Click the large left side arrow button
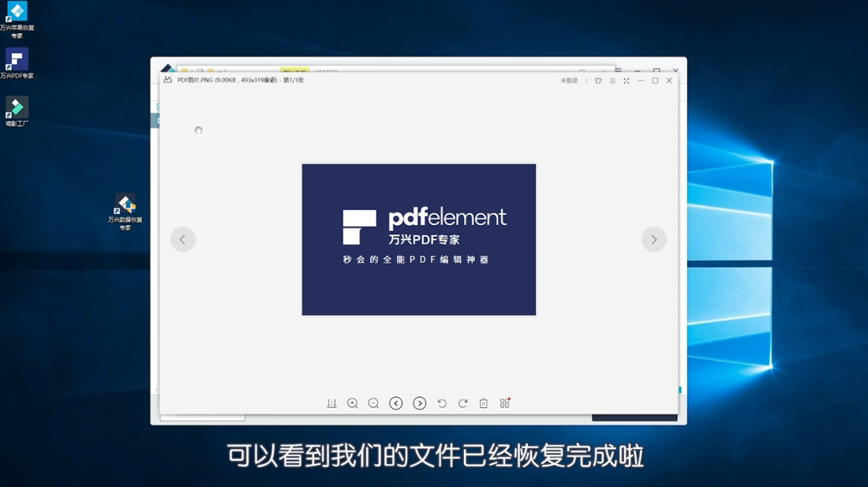Viewport: 868px width, 487px height. click(183, 240)
